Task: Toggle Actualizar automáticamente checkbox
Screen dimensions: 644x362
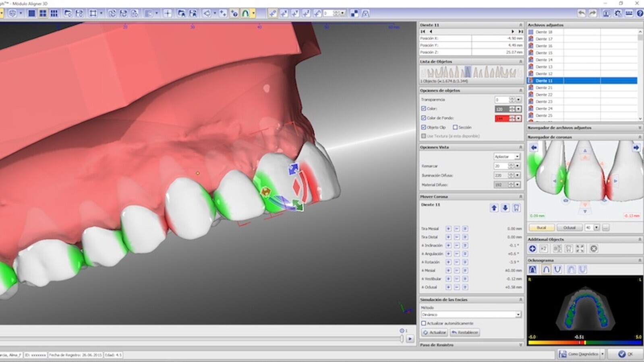Action: [x=423, y=323]
